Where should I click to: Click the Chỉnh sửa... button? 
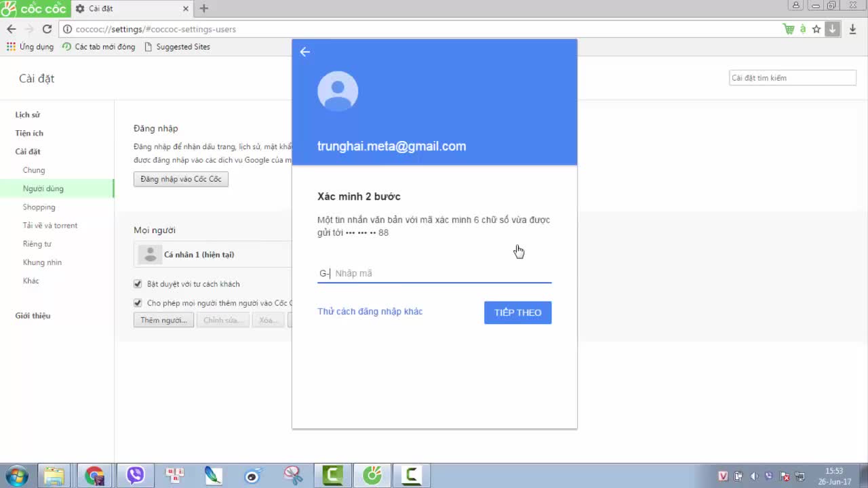(222, 320)
